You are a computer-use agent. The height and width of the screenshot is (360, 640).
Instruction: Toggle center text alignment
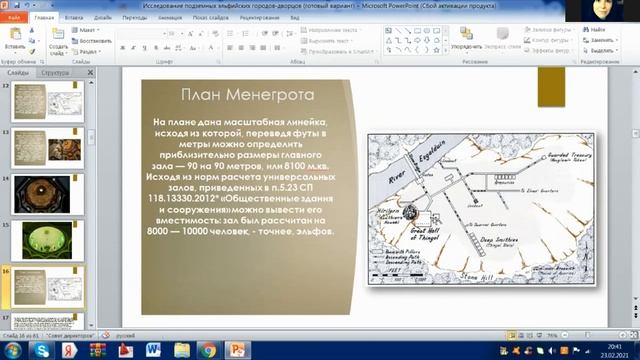coord(241,48)
